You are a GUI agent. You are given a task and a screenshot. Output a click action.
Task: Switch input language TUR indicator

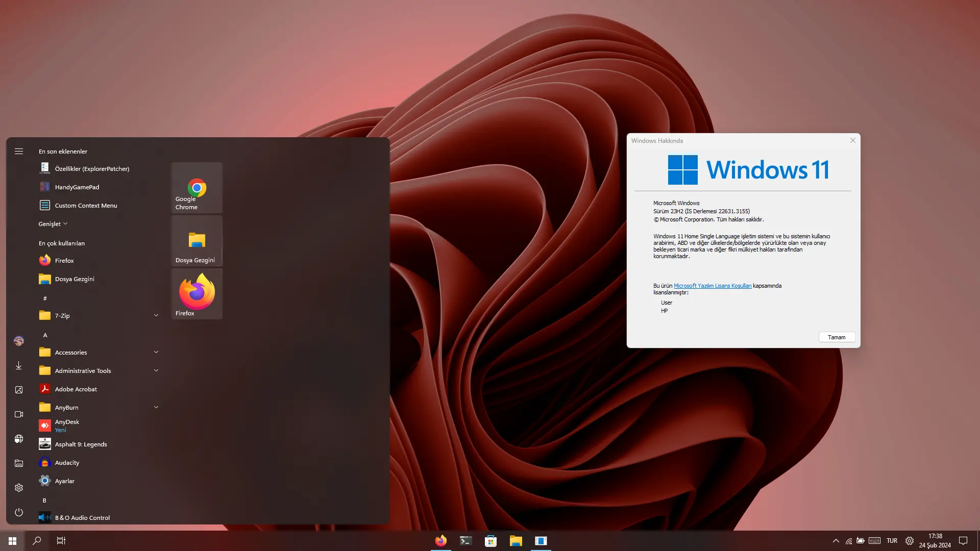[x=892, y=541]
